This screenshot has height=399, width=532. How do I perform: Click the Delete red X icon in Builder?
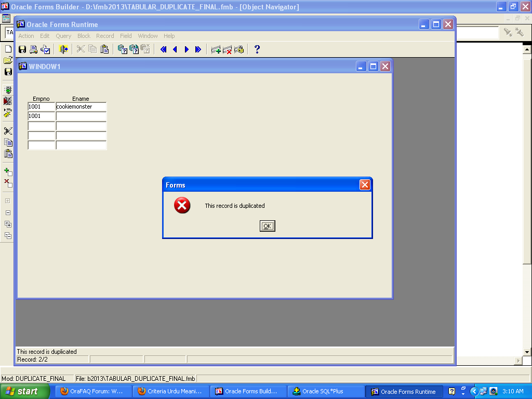tap(8, 183)
